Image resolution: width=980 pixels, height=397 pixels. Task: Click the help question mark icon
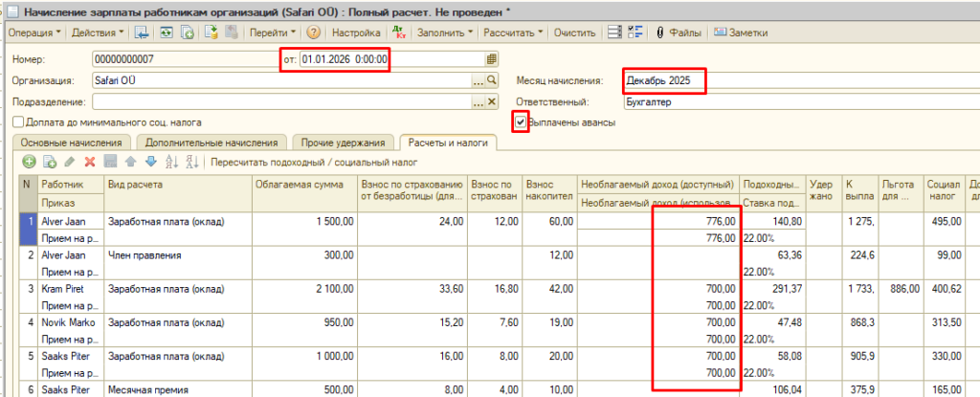[313, 33]
